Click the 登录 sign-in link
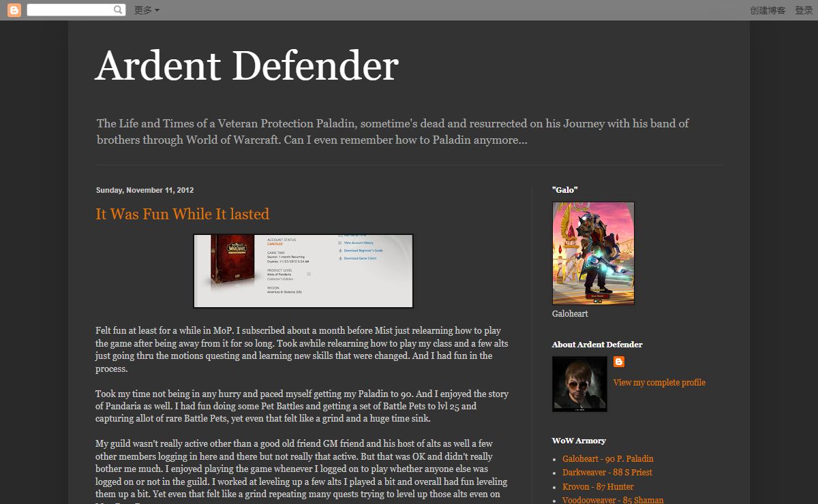Screen dimensions: 818x504 (804, 10)
